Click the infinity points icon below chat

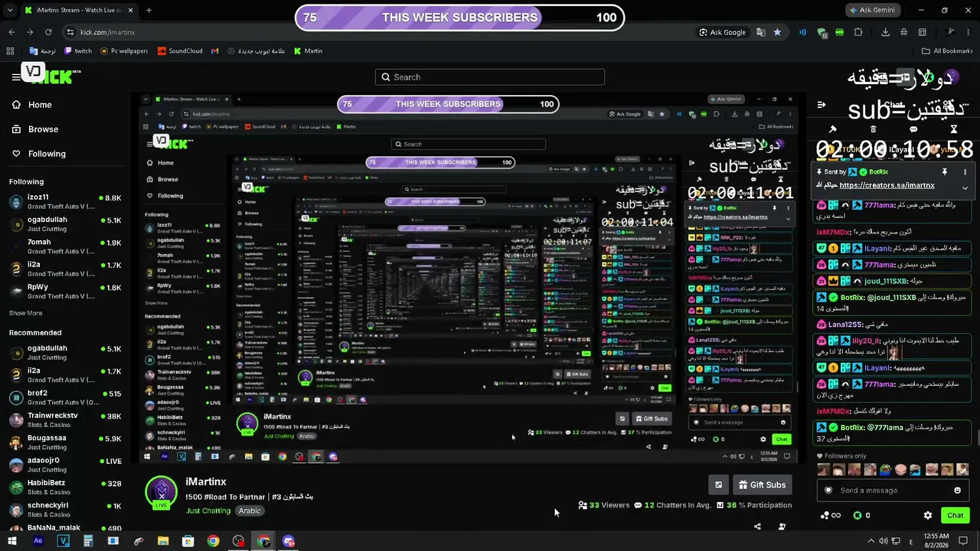[x=830, y=516]
